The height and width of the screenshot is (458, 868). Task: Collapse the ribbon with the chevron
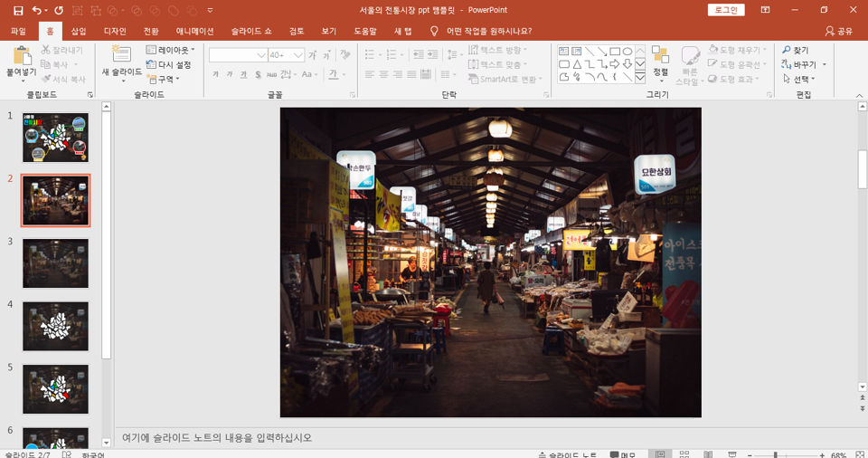(859, 95)
